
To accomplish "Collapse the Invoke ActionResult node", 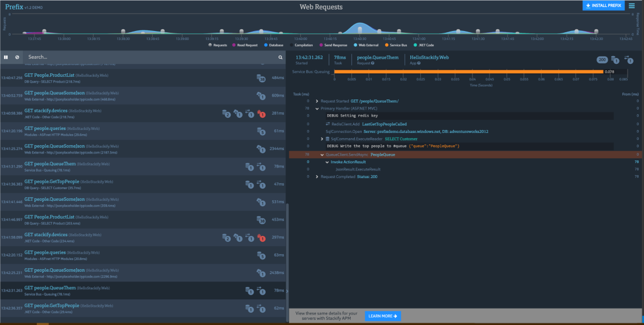I will pos(327,162).
